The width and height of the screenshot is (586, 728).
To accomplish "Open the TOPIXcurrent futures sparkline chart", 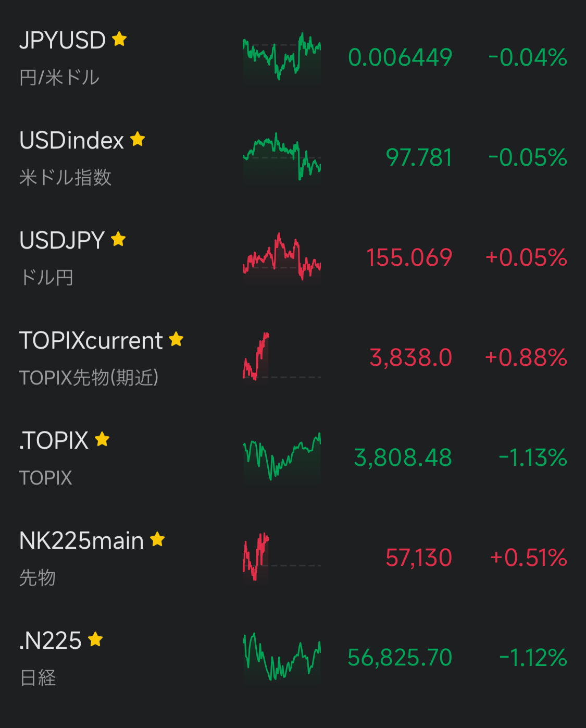I will [x=282, y=357].
